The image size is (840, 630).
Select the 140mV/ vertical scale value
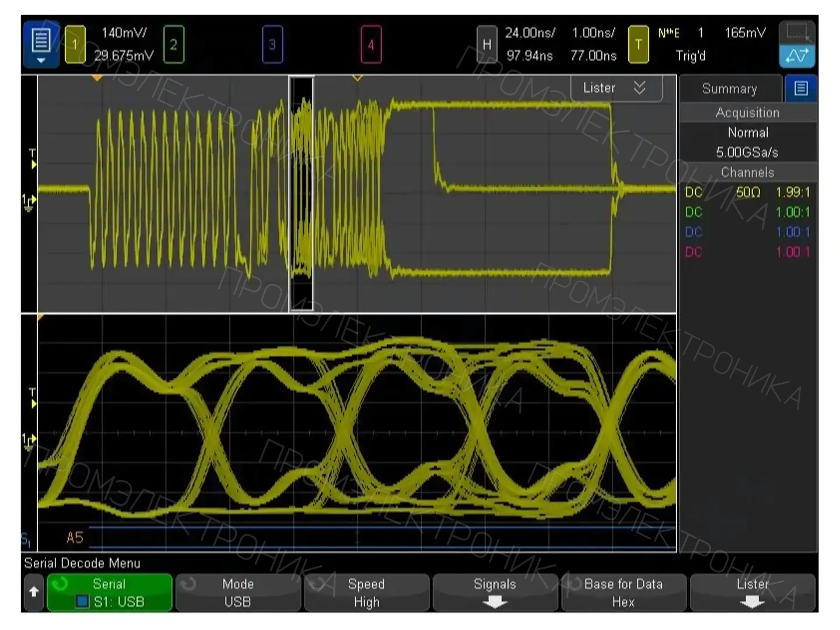click(x=124, y=33)
